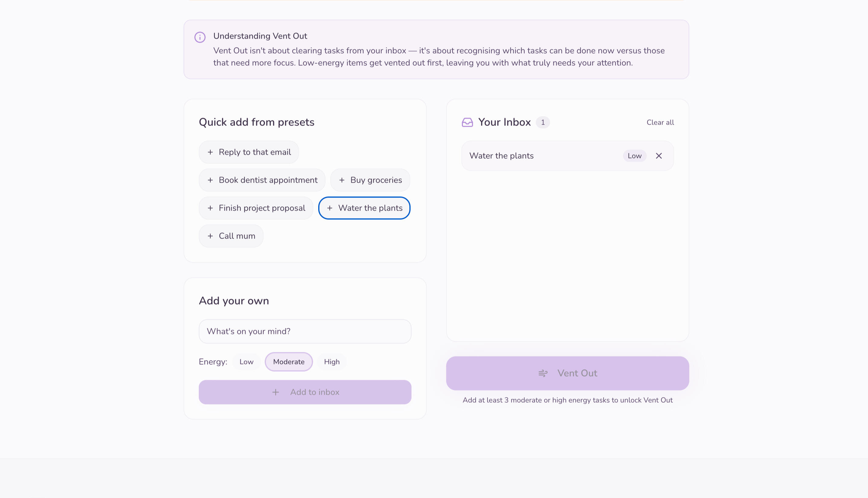Click Clear all in Your Inbox
This screenshot has height=498, width=868.
tap(660, 122)
